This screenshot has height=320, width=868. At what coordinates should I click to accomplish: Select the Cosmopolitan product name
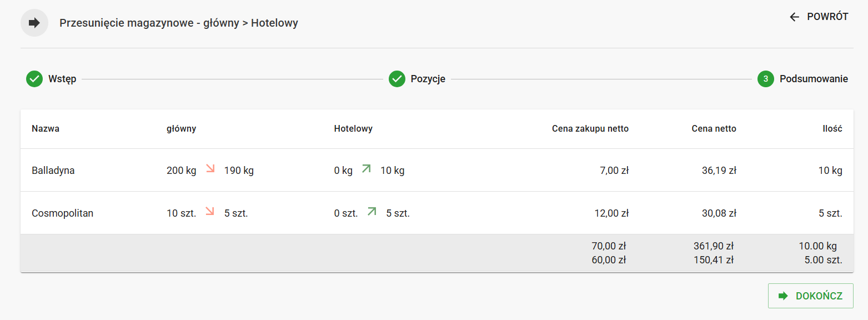coord(62,213)
